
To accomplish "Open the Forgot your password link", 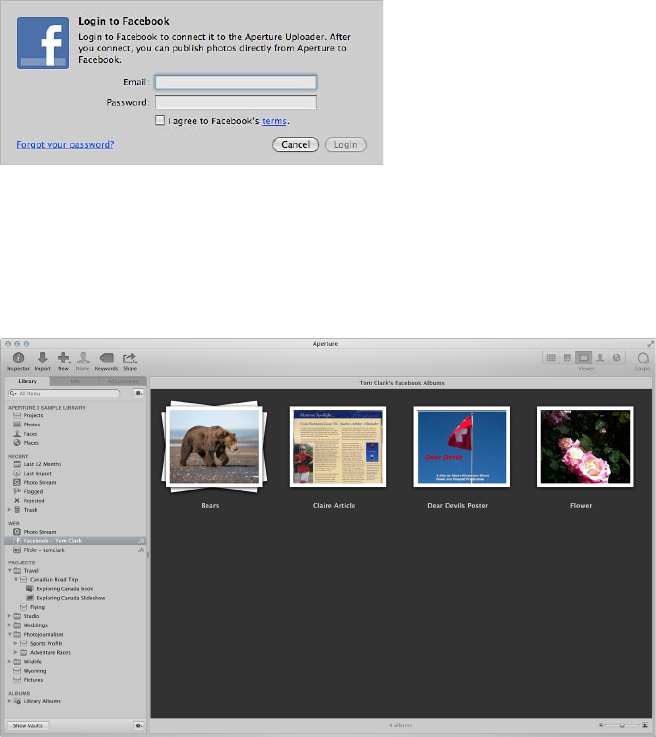I will [65, 144].
